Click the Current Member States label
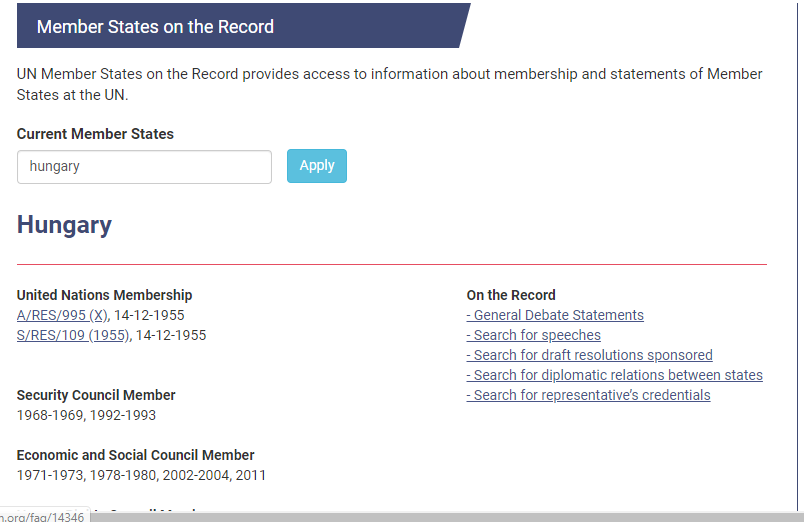This screenshot has height=522, width=804. coord(95,134)
